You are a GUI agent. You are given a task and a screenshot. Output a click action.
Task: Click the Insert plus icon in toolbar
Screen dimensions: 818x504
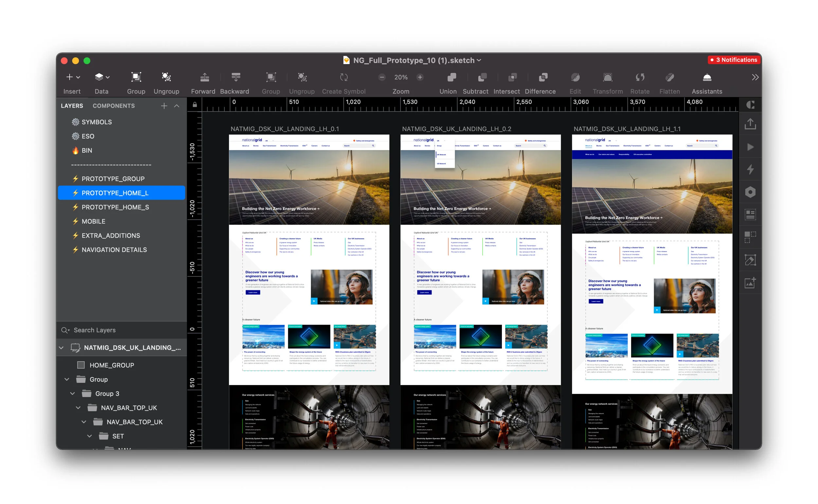(70, 77)
